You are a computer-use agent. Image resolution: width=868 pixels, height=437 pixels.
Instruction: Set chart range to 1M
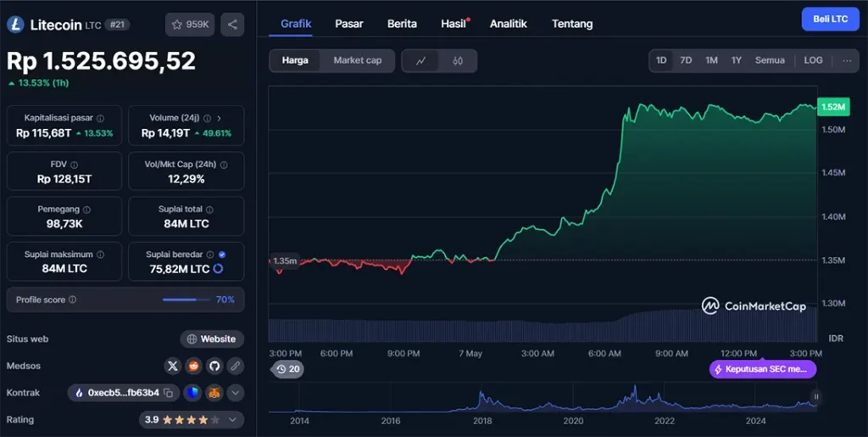point(711,60)
